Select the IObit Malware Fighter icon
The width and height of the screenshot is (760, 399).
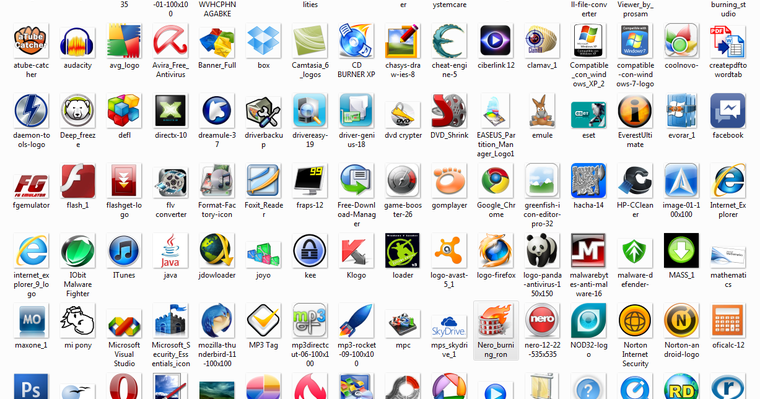click(x=78, y=251)
